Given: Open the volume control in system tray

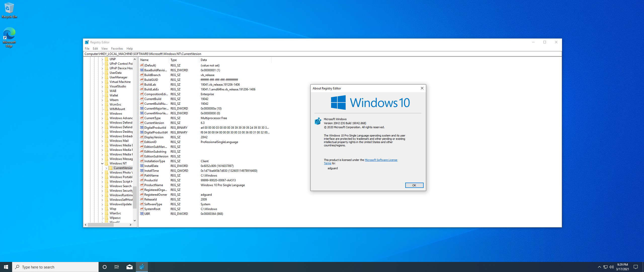Looking at the screenshot, I should click(611, 267).
